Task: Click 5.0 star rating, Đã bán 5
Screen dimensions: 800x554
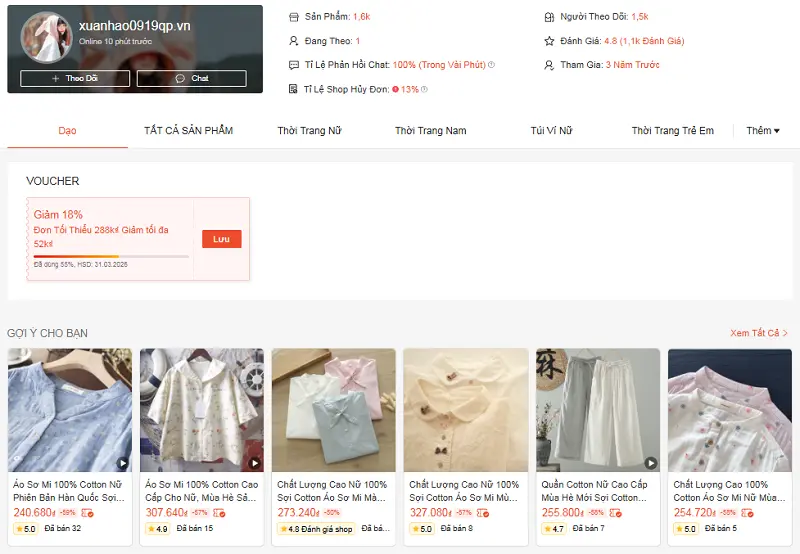Action: click(x=686, y=529)
